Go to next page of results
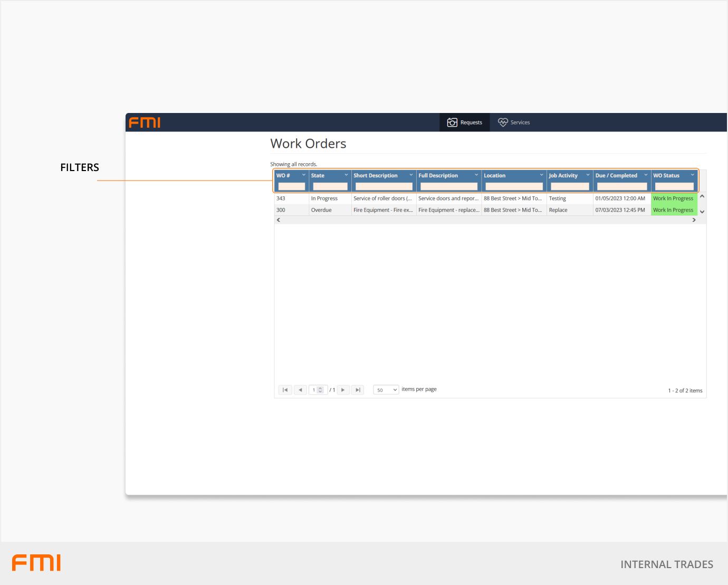Image resolution: width=728 pixels, height=585 pixels. (343, 390)
